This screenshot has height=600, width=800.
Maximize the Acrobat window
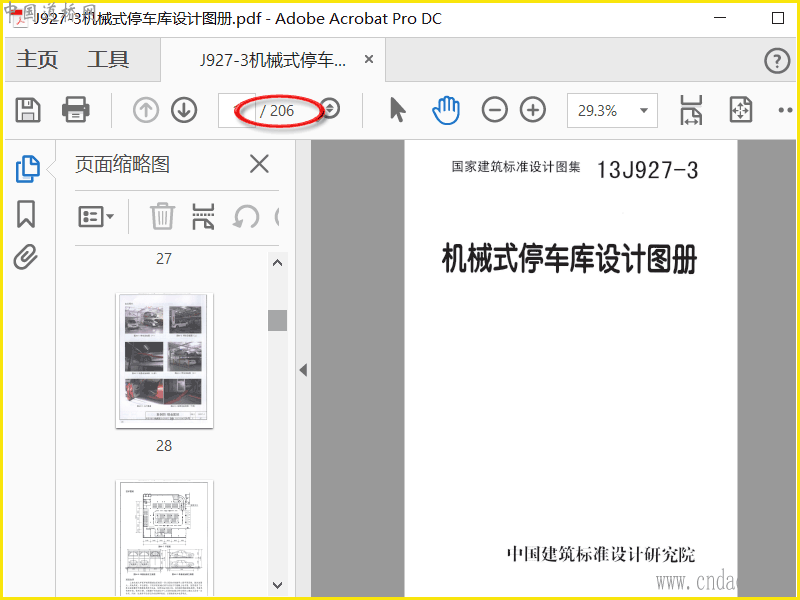[x=778, y=18]
